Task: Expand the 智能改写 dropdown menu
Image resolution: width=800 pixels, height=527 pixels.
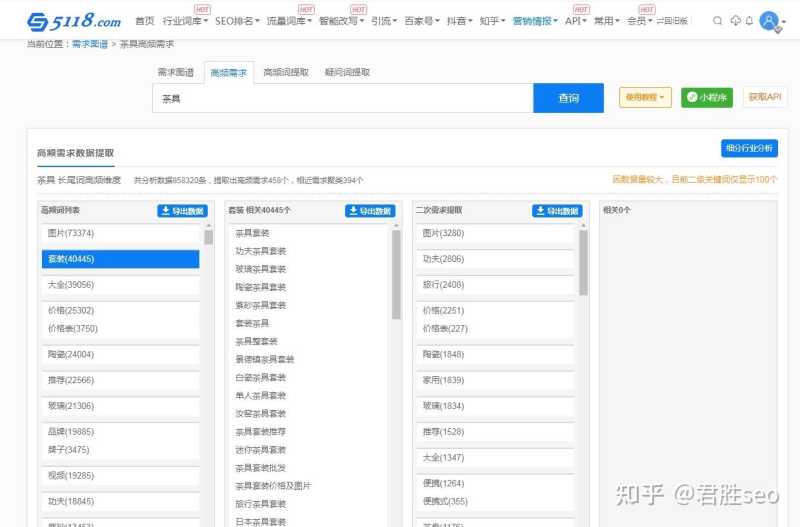Action: pyautogui.click(x=341, y=21)
